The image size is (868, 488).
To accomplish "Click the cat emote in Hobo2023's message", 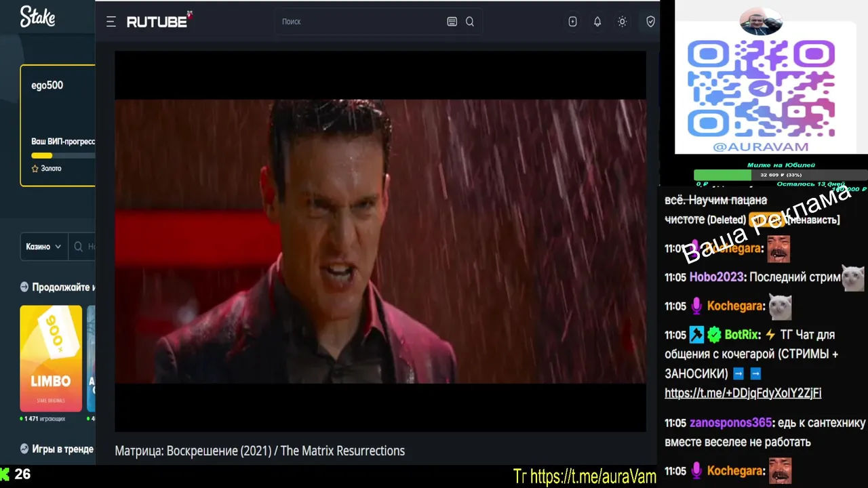I will [852, 278].
